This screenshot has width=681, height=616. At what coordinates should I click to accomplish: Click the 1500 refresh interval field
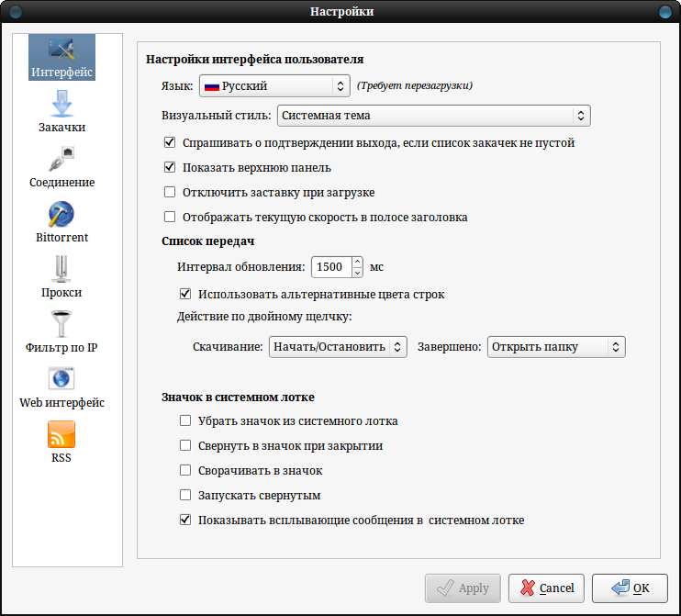pos(331,267)
